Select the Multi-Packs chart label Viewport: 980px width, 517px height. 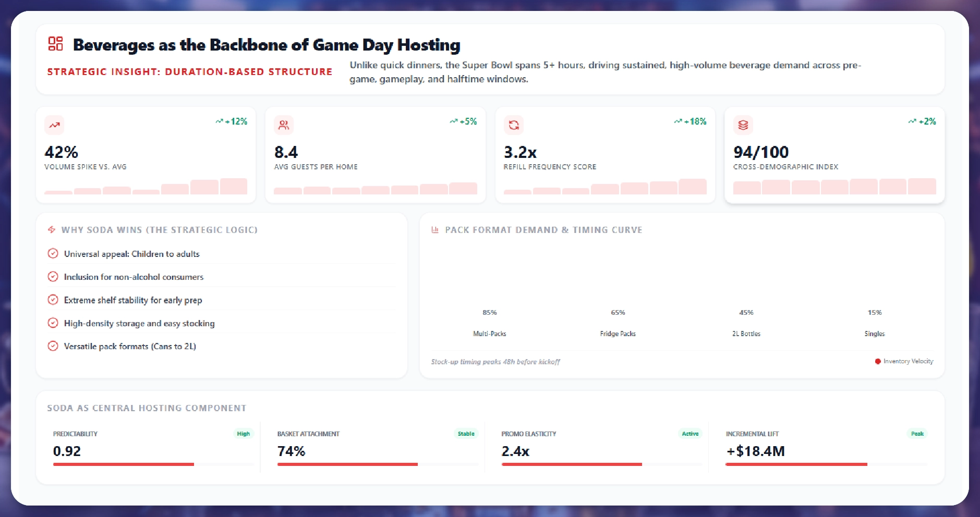click(489, 334)
